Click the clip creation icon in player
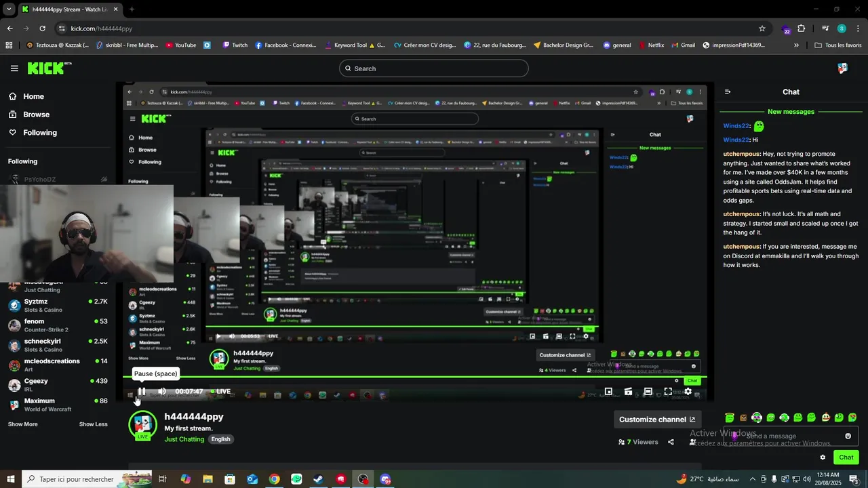 click(x=628, y=391)
